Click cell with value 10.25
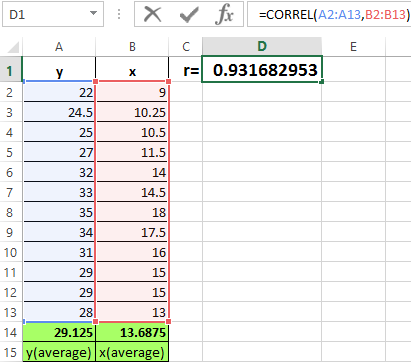The height and width of the screenshot is (362, 411). [x=132, y=112]
